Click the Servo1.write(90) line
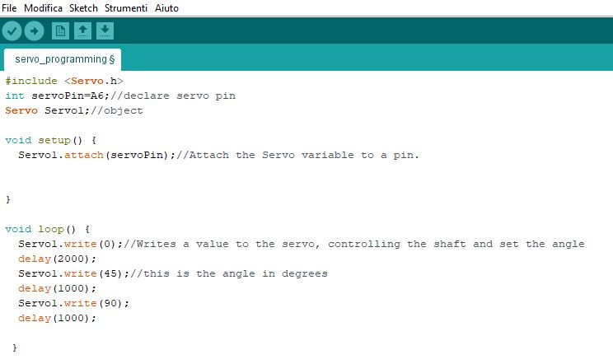Viewport: 613px width, 364px height. (73, 303)
